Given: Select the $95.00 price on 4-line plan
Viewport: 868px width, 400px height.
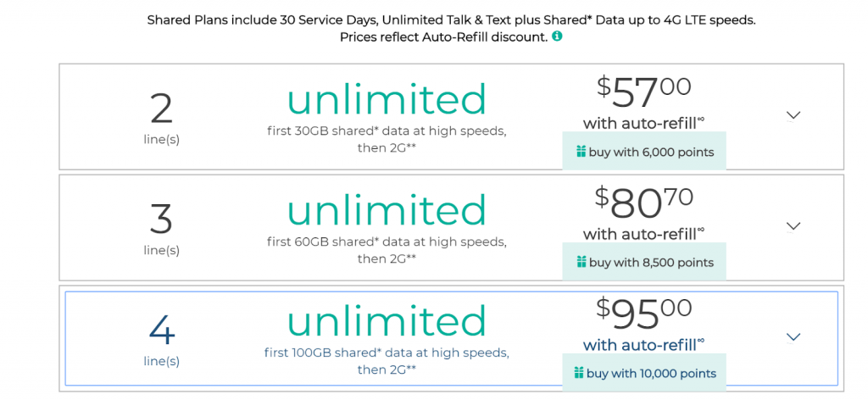Looking at the screenshot, I should 644,314.
